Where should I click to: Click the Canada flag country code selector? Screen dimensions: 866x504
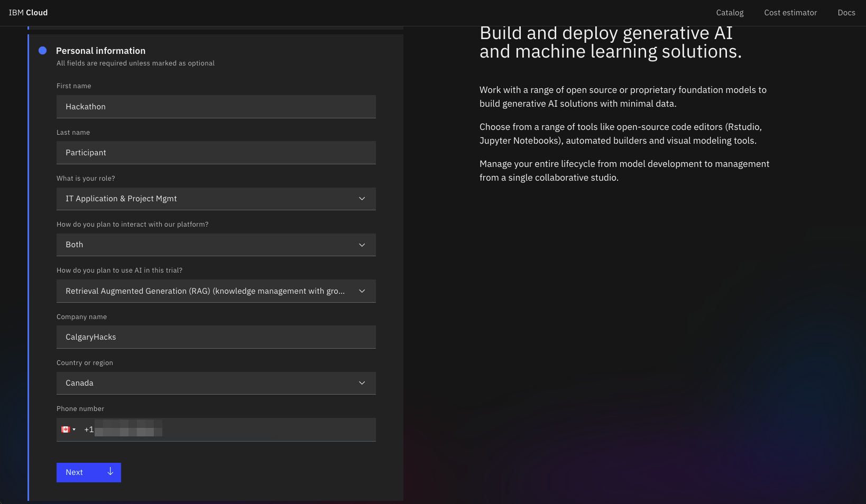pos(68,430)
